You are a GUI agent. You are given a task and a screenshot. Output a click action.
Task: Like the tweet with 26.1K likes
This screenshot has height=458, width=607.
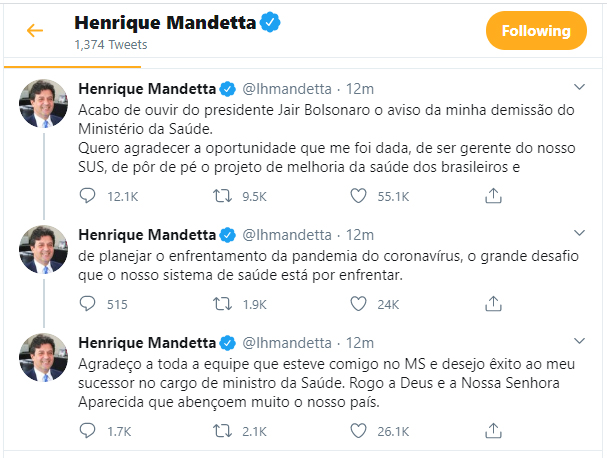356,431
